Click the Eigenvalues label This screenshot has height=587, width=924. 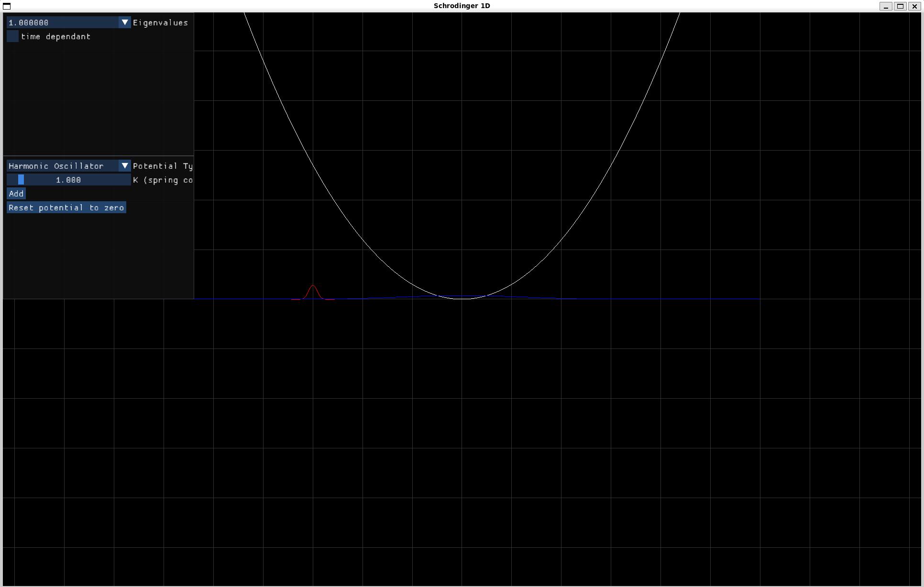pos(160,22)
